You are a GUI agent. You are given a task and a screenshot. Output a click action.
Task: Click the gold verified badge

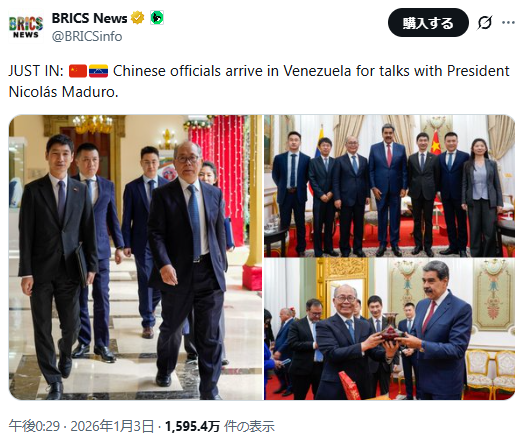pos(137,18)
